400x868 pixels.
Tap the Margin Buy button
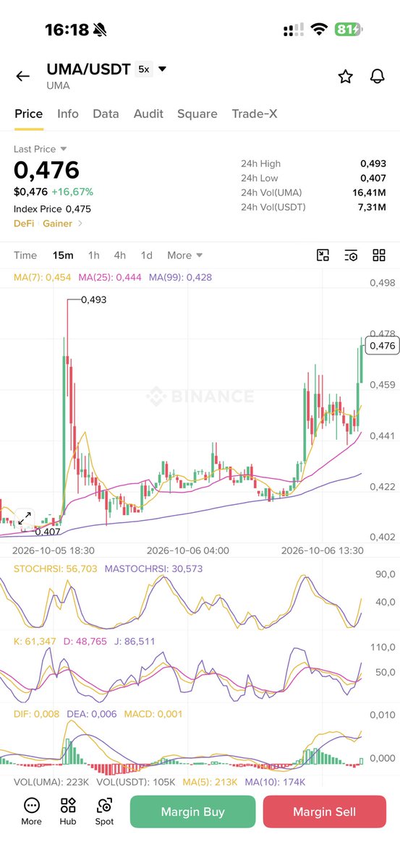[193, 812]
